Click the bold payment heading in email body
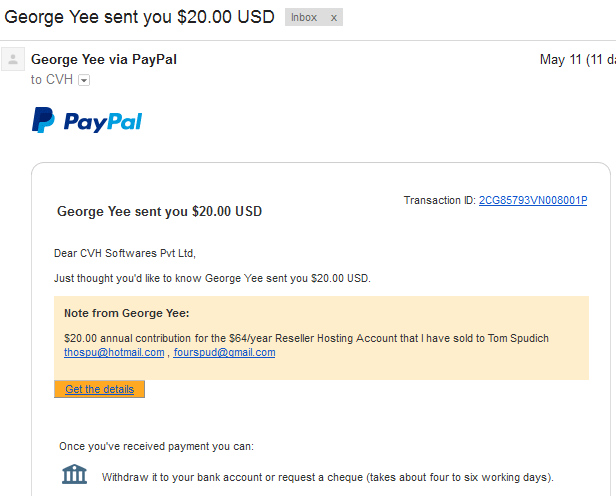Screen dimensions: 616x496 160,211
